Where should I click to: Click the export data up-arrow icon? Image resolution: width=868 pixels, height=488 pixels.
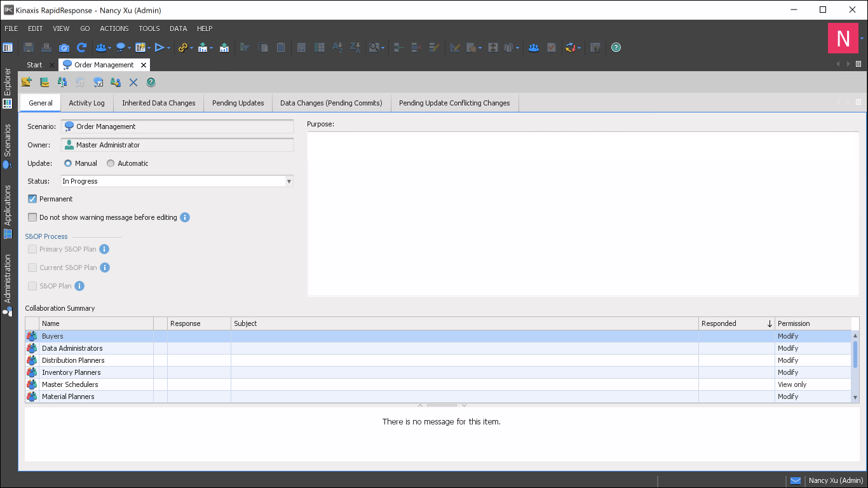pos(224,48)
